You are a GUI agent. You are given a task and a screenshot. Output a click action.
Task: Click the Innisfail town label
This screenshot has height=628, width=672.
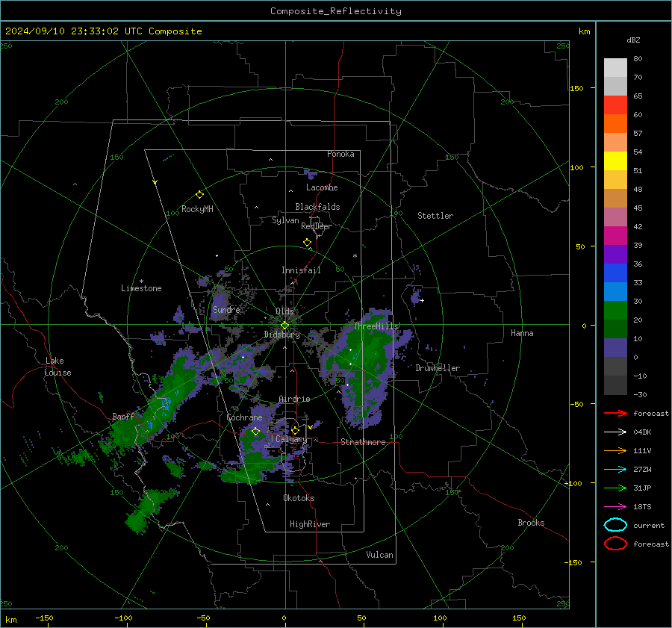[x=301, y=270]
